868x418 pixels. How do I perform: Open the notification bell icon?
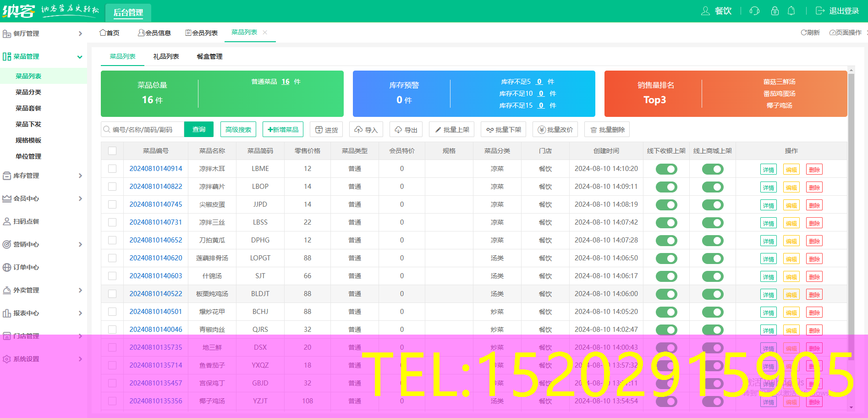[791, 11]
